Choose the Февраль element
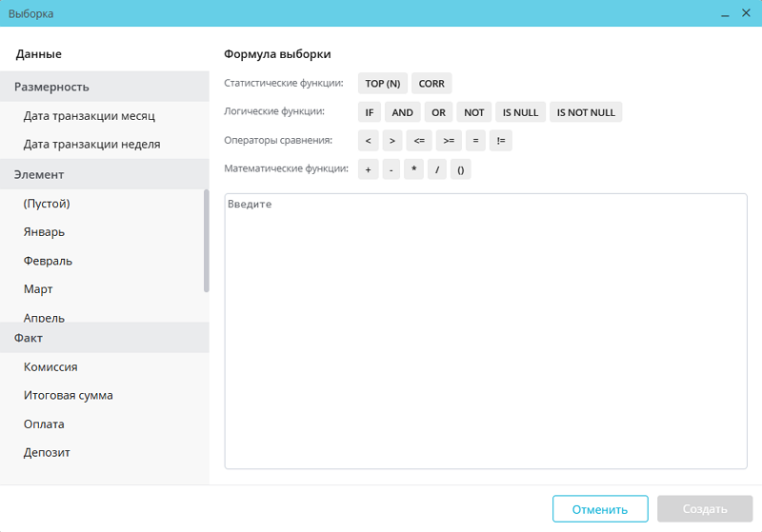The image size is (762, 532). tap(48, 261)
